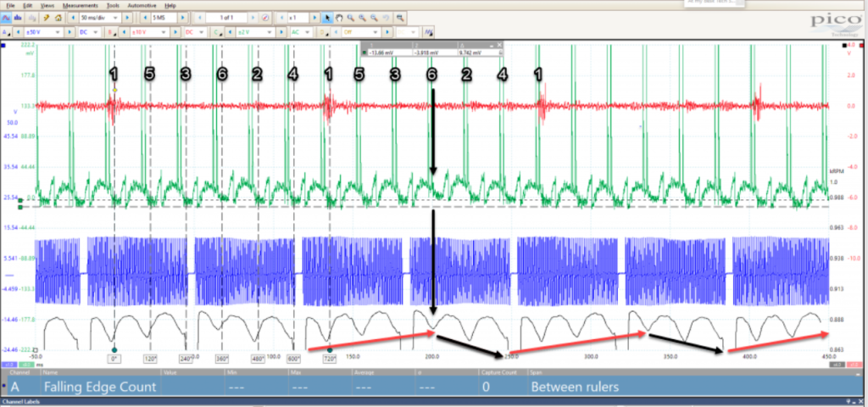This screenshot has height=407, width=868.
Task: Close the ruler legend box
Action: pos(500,45)
